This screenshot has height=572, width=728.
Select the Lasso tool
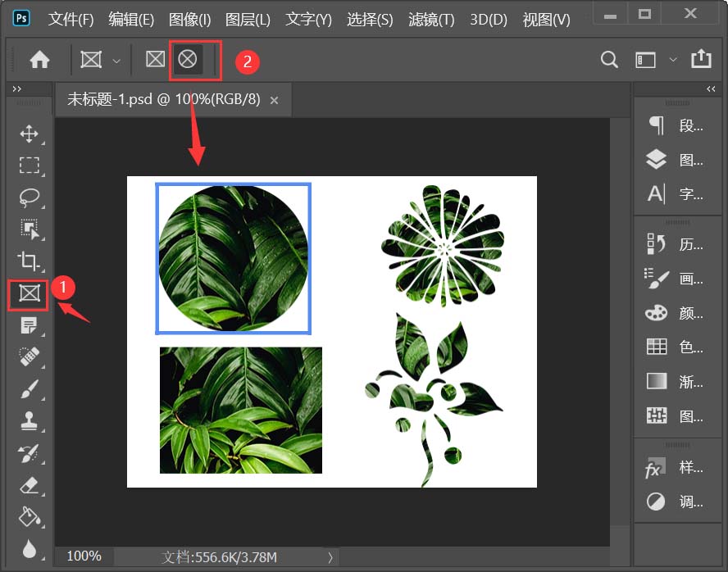point(29,197)
